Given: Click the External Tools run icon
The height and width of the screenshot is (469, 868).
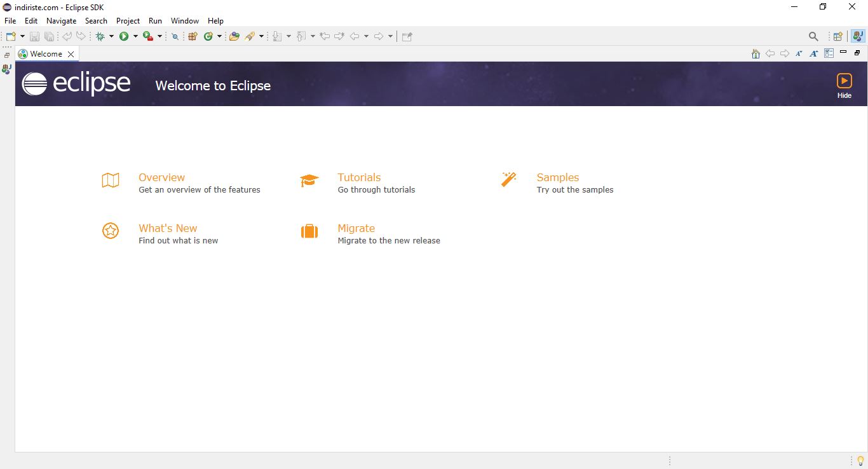Looking at the screenshot, I should (148, 37).
